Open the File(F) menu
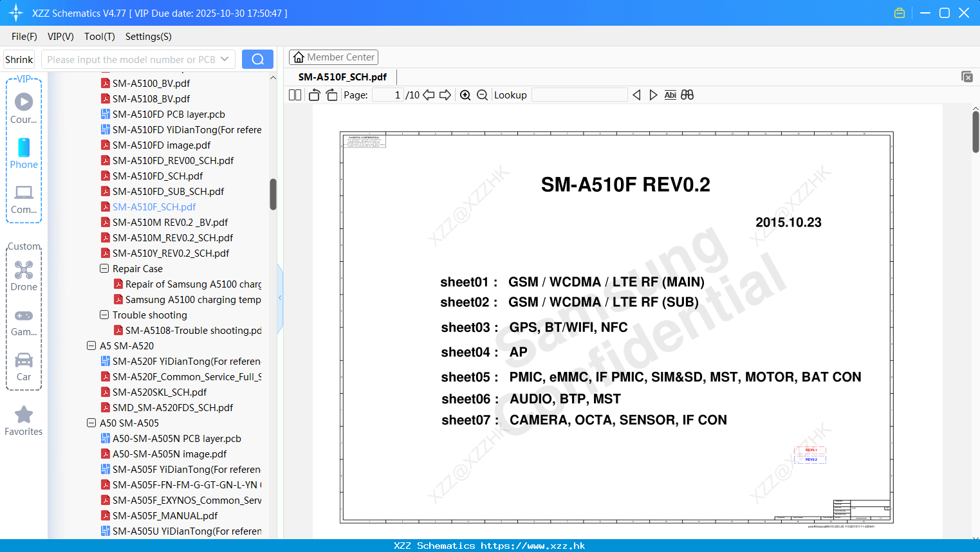This screenshot has width=980, height=552. coord(24,37)
